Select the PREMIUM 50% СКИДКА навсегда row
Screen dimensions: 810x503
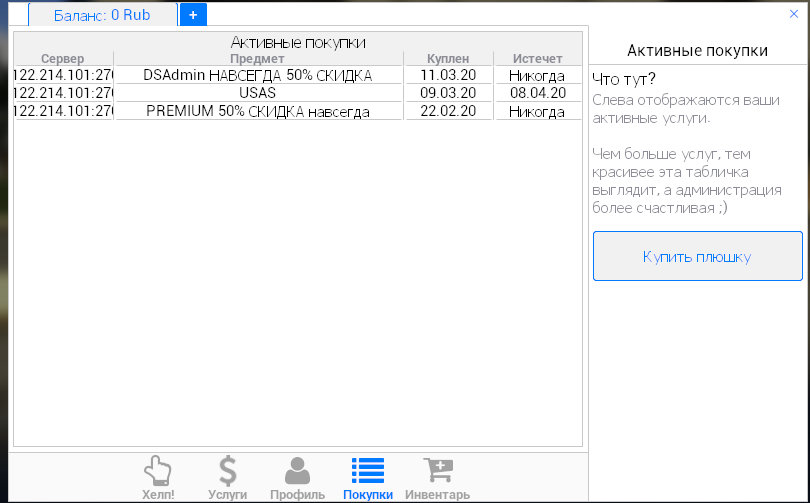tap(258, 111)
